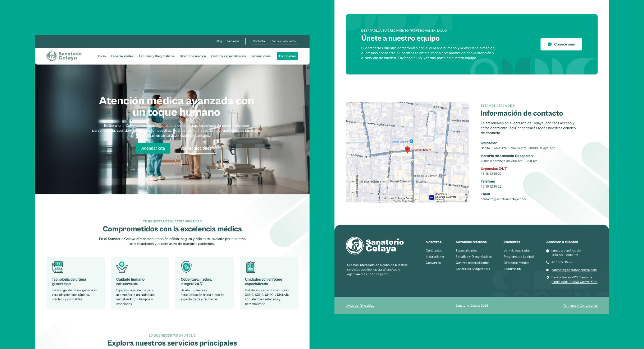Open Beneficios Aseguradora footer link
Image resolution: width=644 pixels, height=349 pixels.
[x=473, y=269]
